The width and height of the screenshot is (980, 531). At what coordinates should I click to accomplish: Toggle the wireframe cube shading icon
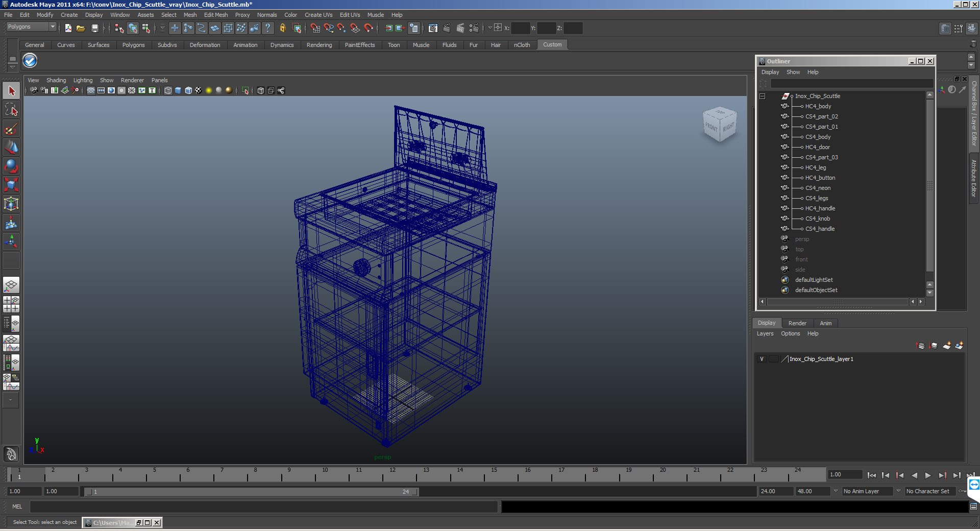tap(168, 90)
